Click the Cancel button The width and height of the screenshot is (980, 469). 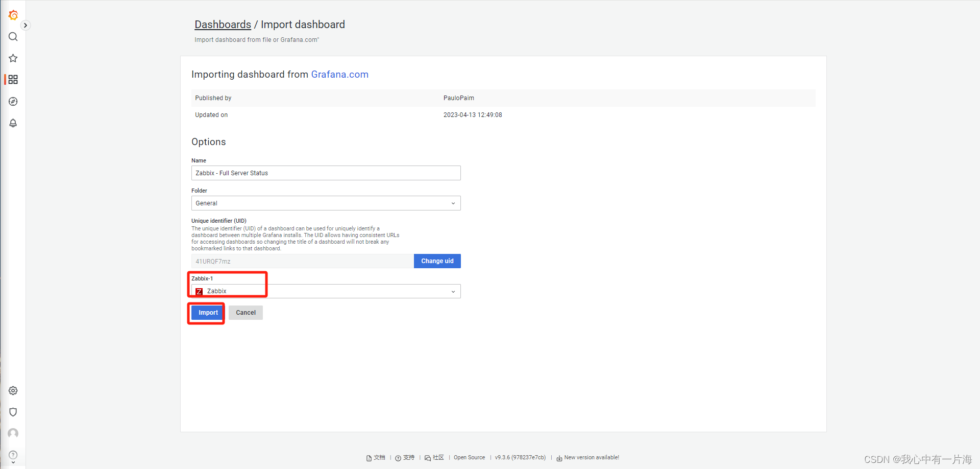coord(246,313)
